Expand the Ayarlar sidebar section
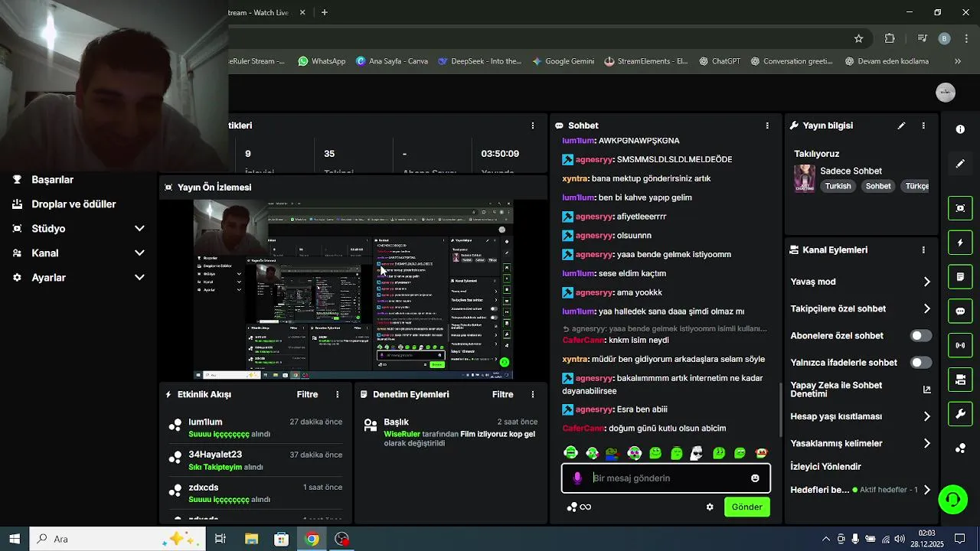This screenshot has width=980, height=551. [139, 278]
